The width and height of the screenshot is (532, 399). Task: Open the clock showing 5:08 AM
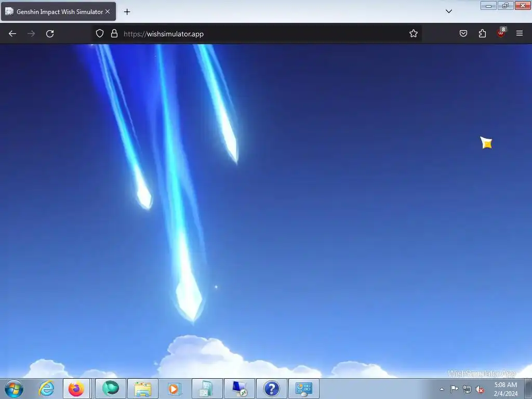click(506, 389)
